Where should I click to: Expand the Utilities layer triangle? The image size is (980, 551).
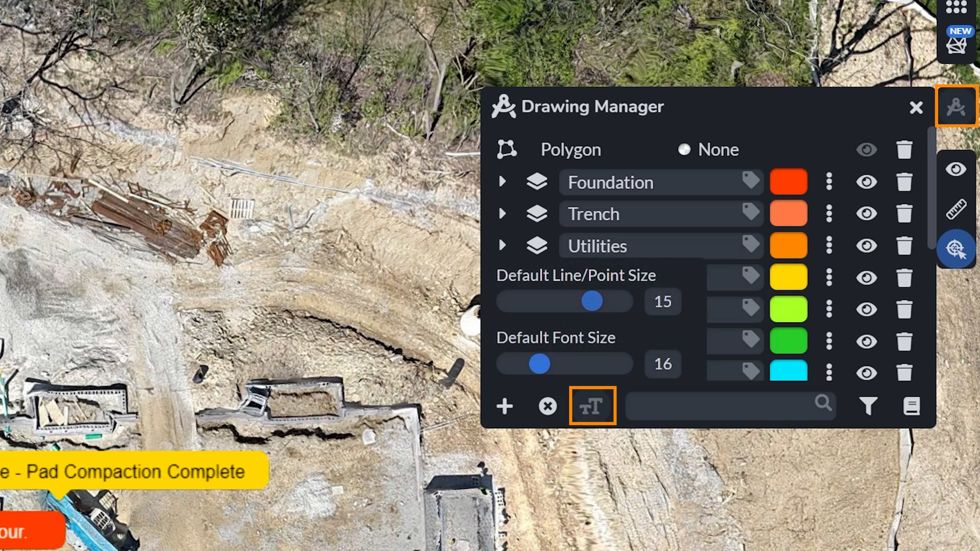pyautogui.click(x=502, y=245)
